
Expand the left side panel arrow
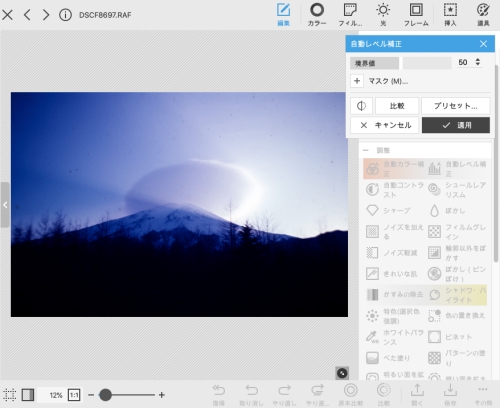(x=5, y=205)
